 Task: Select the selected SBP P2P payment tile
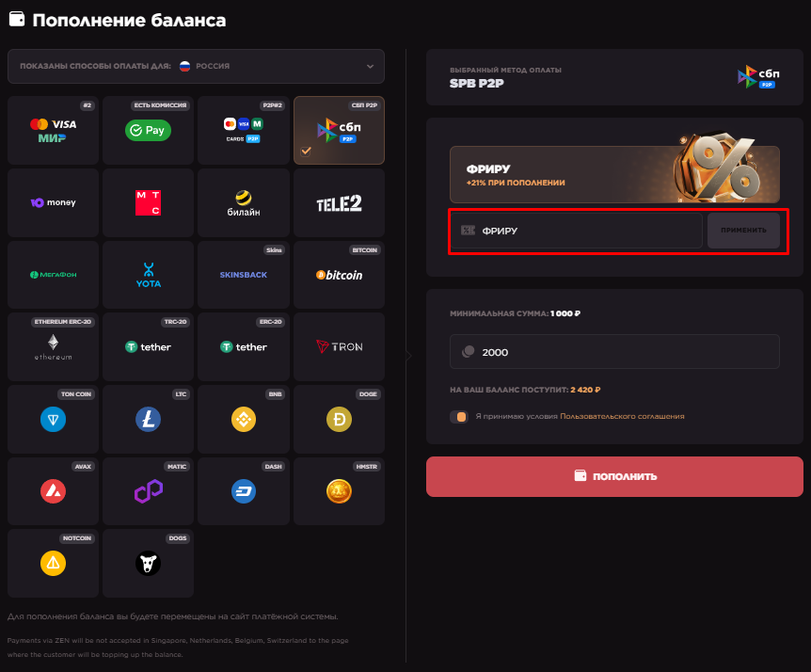coord(339,131)
